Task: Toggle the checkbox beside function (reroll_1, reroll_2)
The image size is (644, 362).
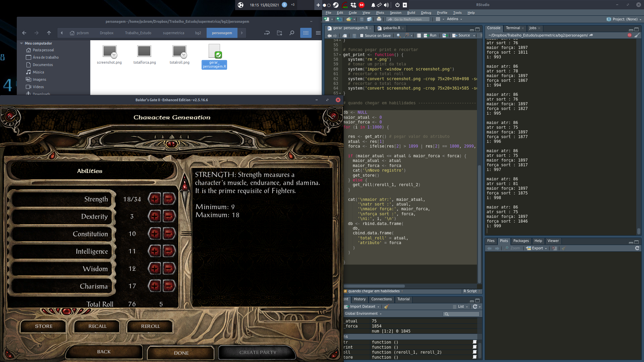Action: pos(475,352)
